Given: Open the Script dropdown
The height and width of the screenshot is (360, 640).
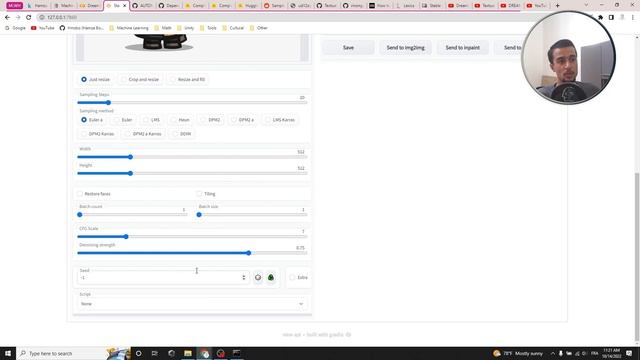Looking at the screenshot, I should tap(192, 304).
